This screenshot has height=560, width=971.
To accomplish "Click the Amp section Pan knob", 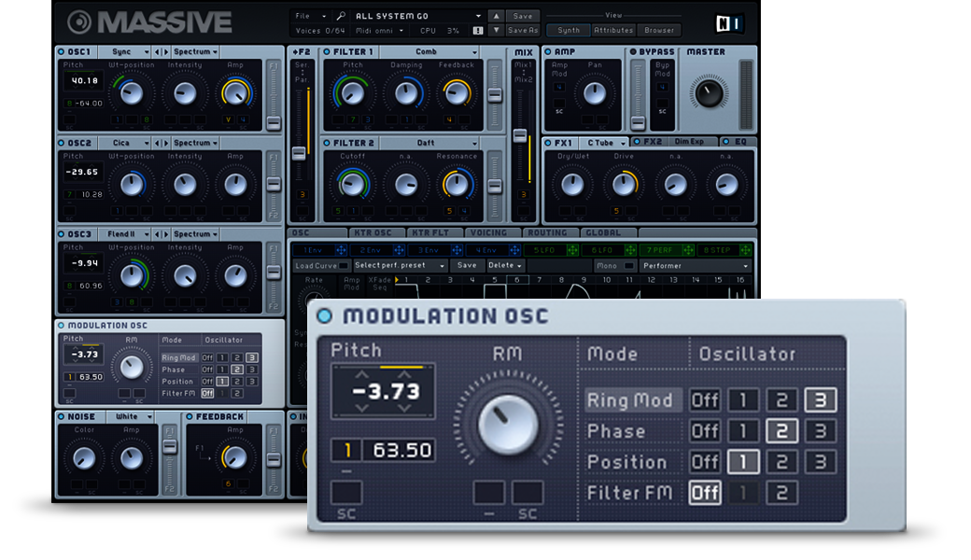I will [595, 92].
